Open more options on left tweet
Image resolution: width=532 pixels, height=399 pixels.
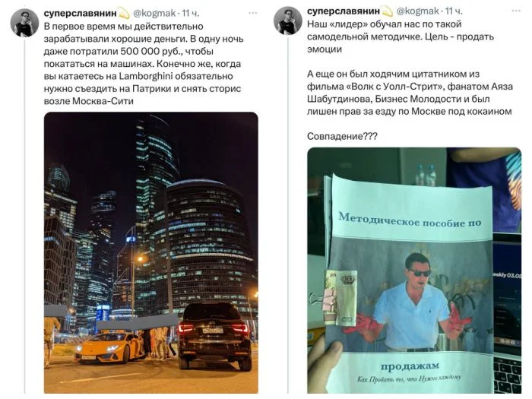pyautogui.click(x=253, y=13)
